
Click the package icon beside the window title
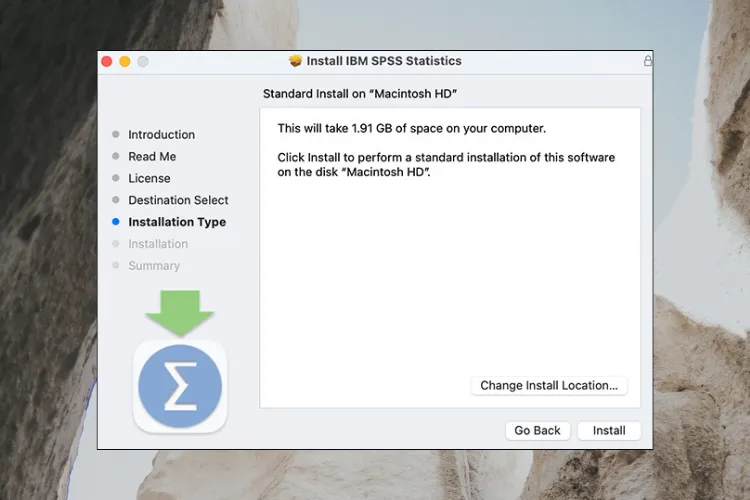[295, 60]
